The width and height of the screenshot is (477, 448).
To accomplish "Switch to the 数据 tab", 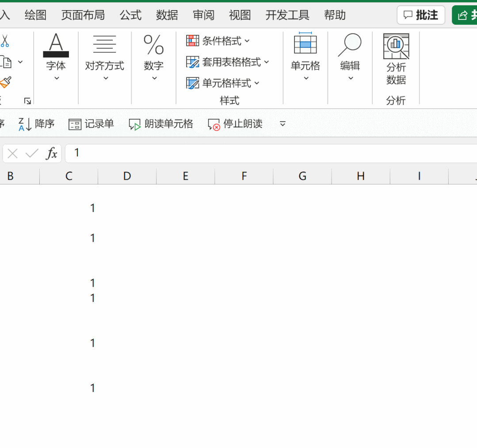I will (167, 15).
